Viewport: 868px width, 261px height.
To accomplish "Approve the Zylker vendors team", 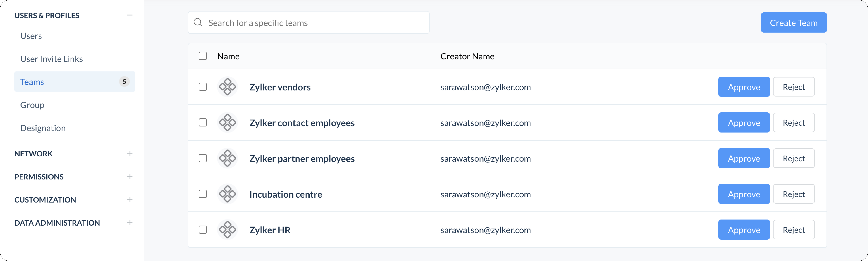I will (x=744, y=87).
